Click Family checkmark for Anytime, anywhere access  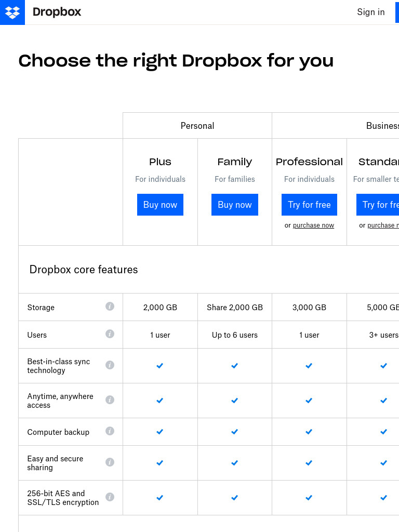[234, 401]
